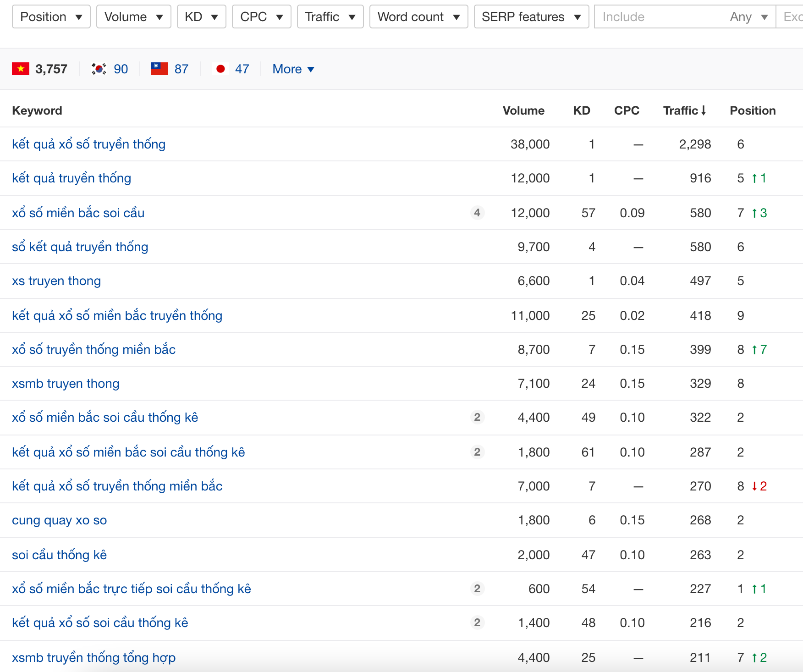
Task: Select the South Korea flag icon
Action: point(99,69)
